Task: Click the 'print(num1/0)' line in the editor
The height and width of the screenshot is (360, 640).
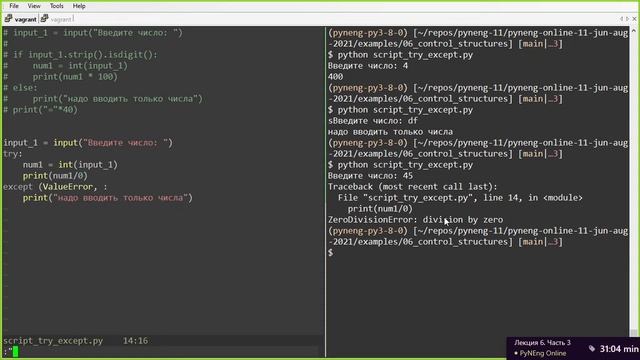Action: 55,176
